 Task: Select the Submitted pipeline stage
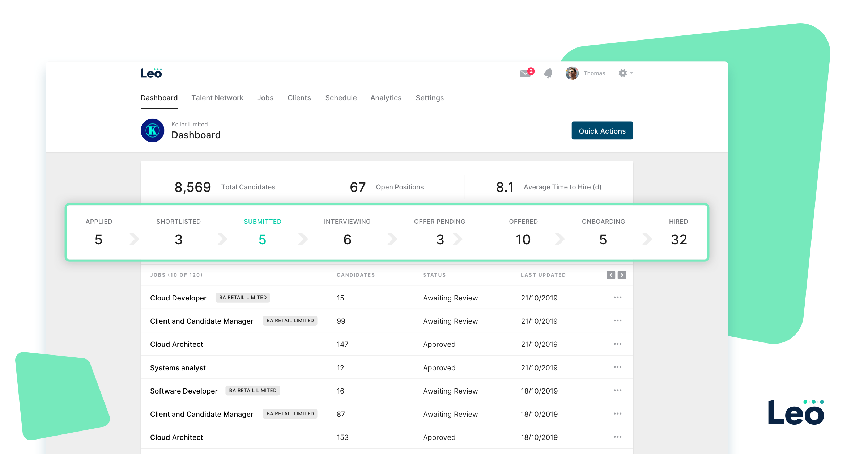point(263,232)
